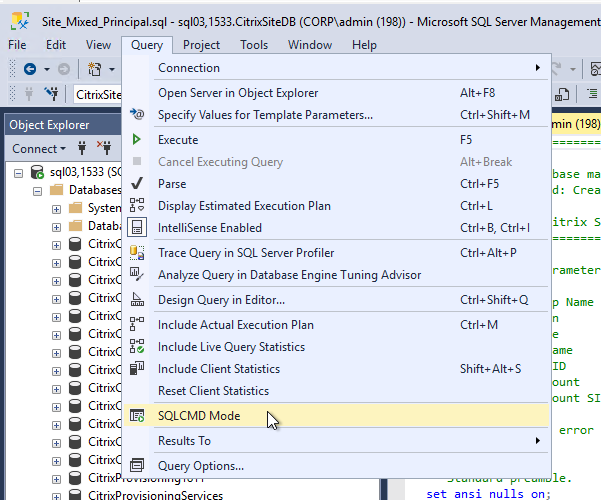This screenshot has width=601, height=500.
Task: Choose Reset Client Statistics
Action: click(337, 391)
